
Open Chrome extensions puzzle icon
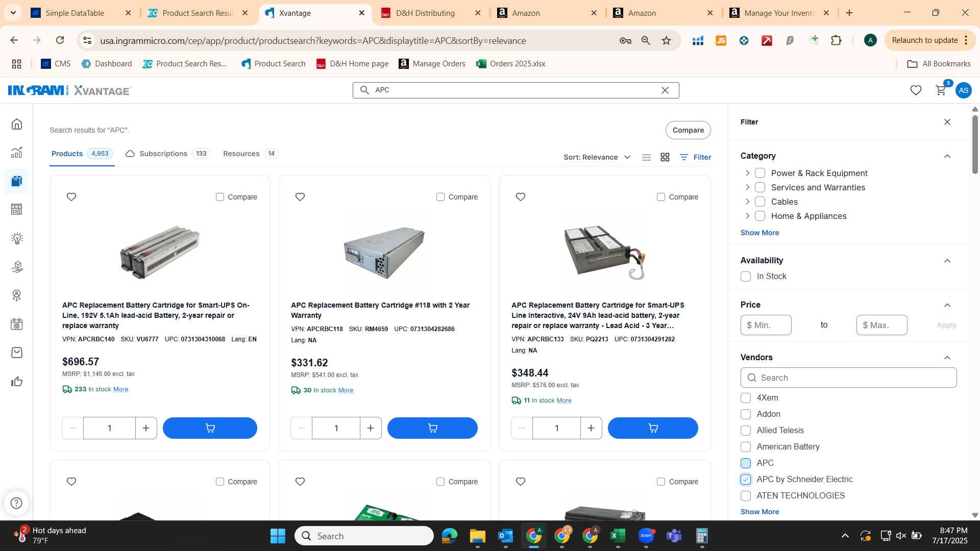point(836,40)
